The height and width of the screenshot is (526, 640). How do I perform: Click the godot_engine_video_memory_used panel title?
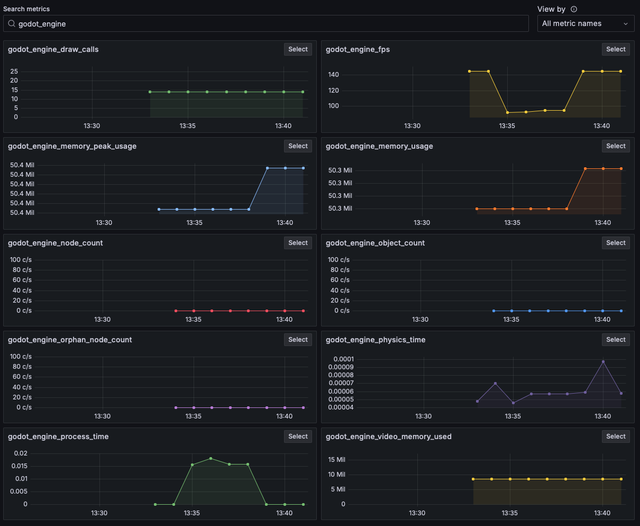(389, 437)
